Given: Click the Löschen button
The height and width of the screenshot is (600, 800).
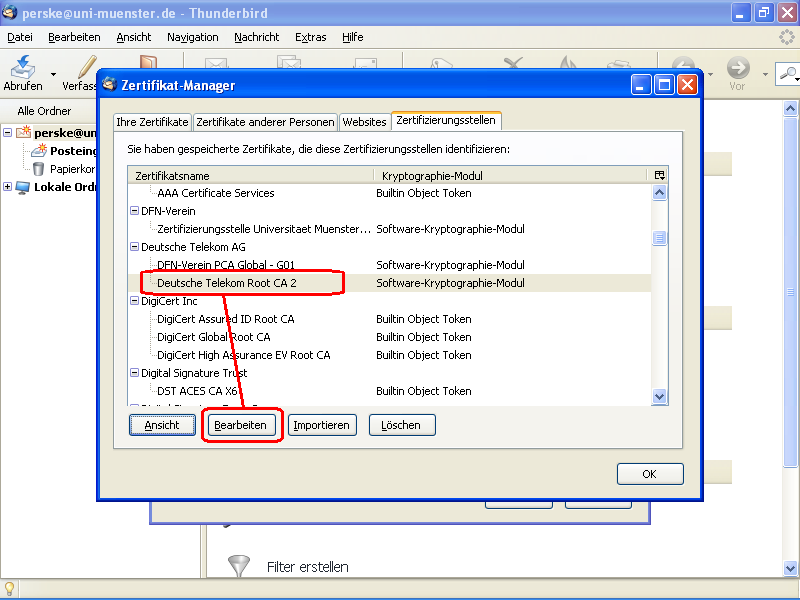Looking at the screenshot, I should coord(401,424).
